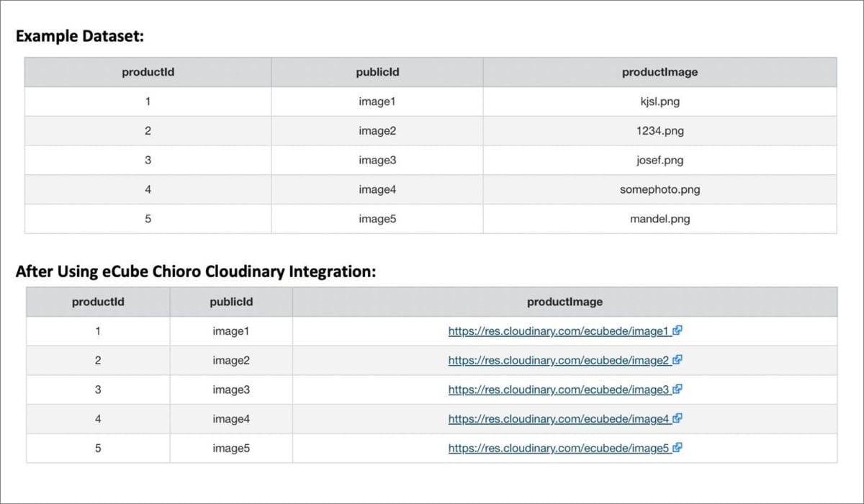Viewport: 864px width, 504px height.
Task: Click publicId header in the second table
Action: pos(231,302)
